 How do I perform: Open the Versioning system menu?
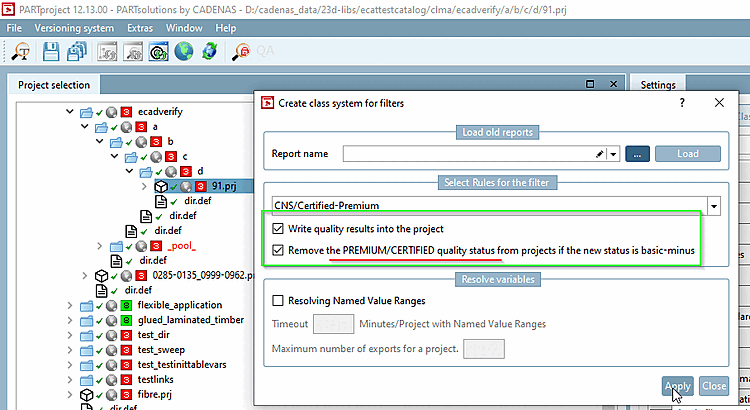pos(74,28)
